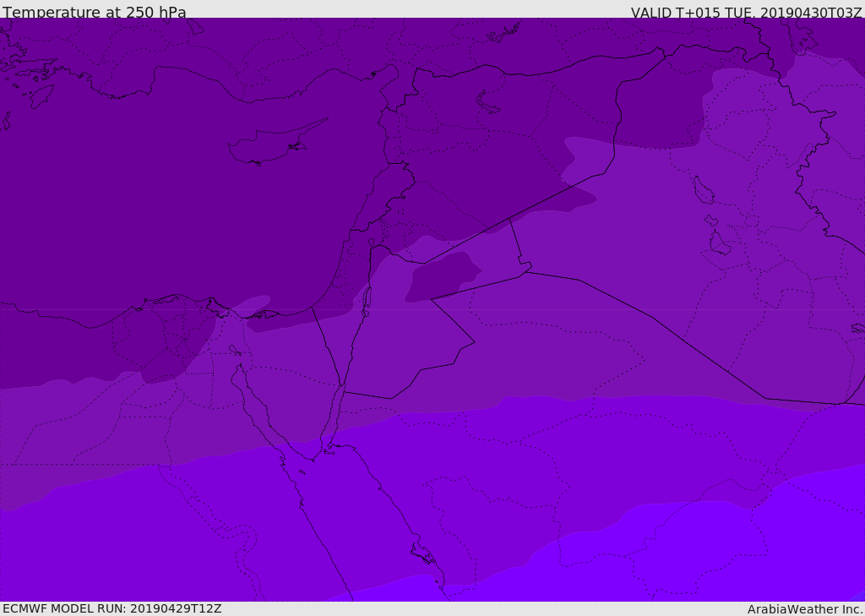This screenshot has width=865, height=616.
Task: Click the 'ArabiaWeather Inc.' credit text
Action: tap(805, 609)
